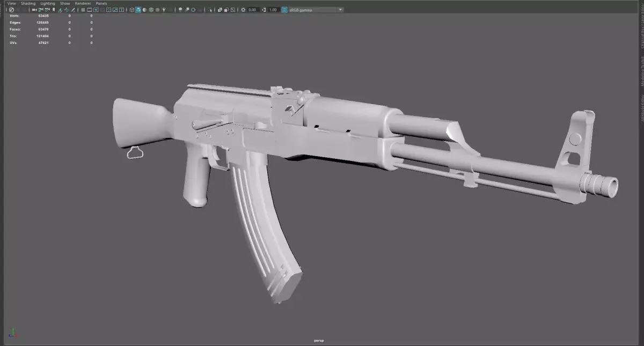Screen dimensions: 644x346
Task: Toggle the shadows display icon
Action: click(x=180, y=10)
